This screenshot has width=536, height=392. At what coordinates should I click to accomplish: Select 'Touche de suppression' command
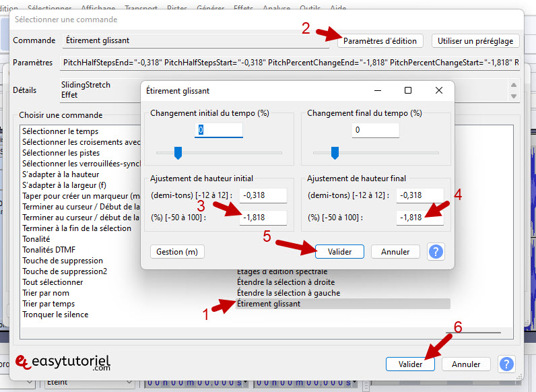tap(62, 261)
